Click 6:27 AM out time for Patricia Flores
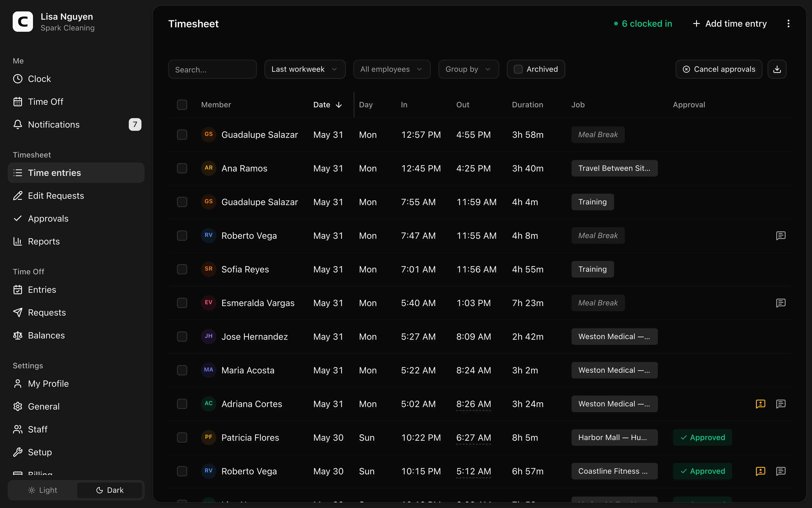The width and height of the screenshot is (812, 508). [473, 438]
